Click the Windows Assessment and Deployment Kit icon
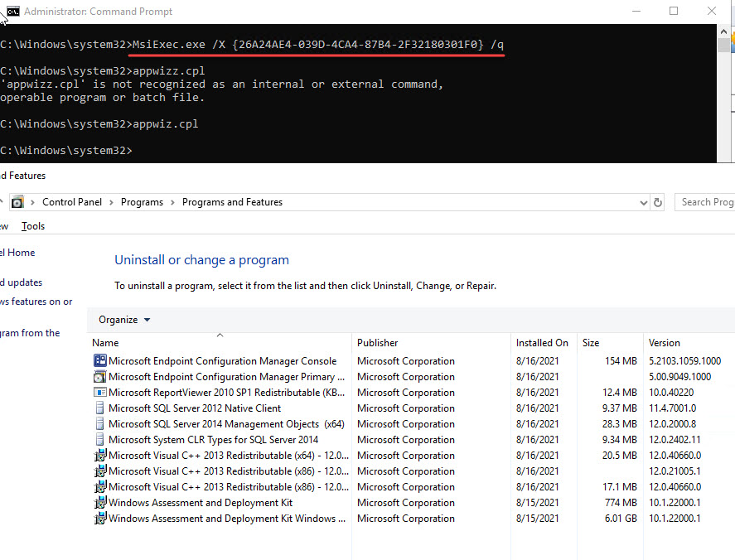The height and width of the screenshot is (560, 735). pyautogui.click(x=100, y=503)
